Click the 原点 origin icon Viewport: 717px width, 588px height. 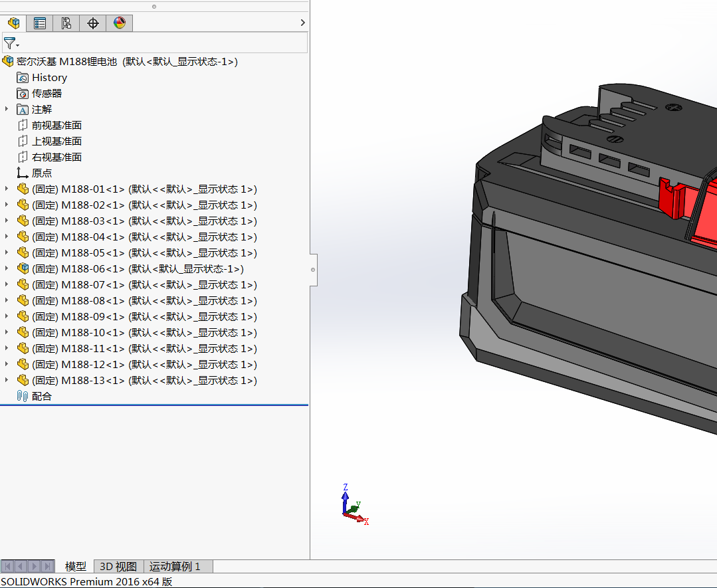[23, 173]
